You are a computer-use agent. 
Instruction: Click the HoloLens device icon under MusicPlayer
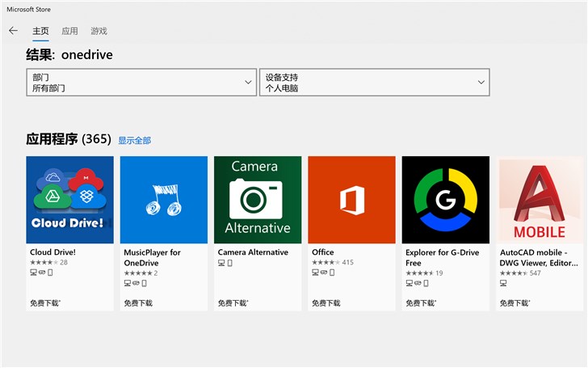point(136,284)
